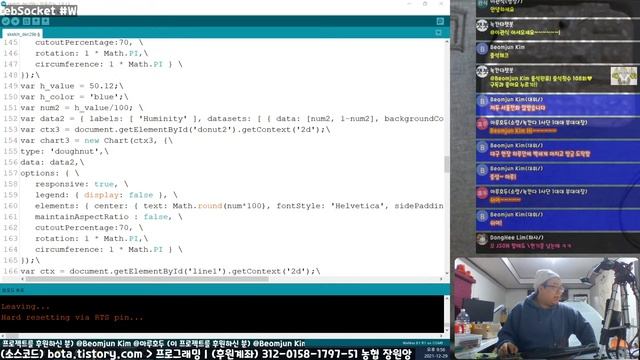The image size is (640, 360).
Task: Open the sketch tab dropdown arrow
Action: point(438,33)
